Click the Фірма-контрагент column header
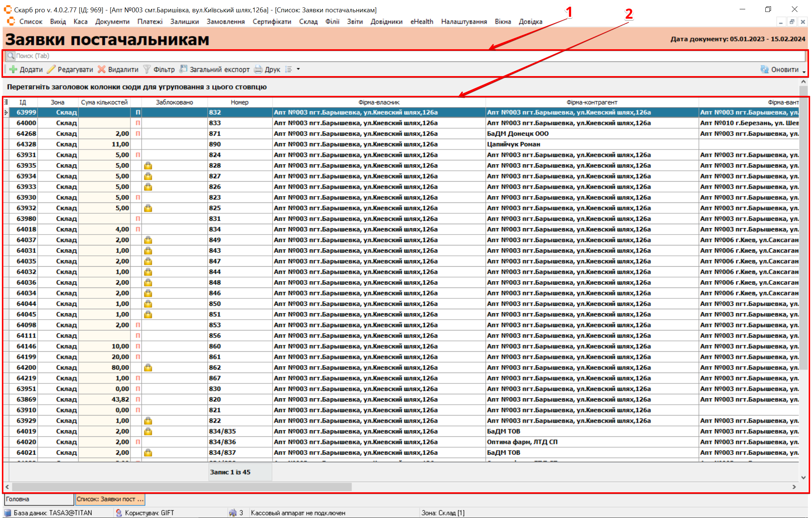The image size is (812, 518). 592,102
